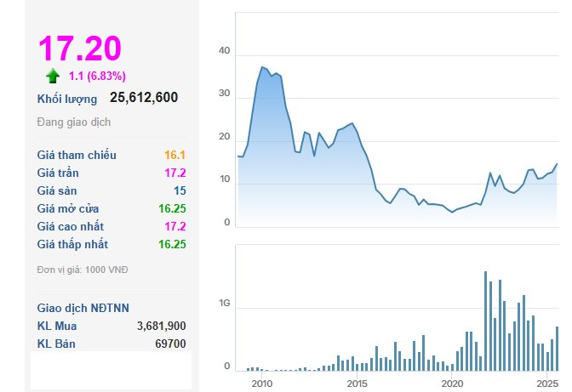The height and width of the screenshot is (392, 572).
Task: Click the Đang giao dịch status text
Action: (x=74, y=122)
